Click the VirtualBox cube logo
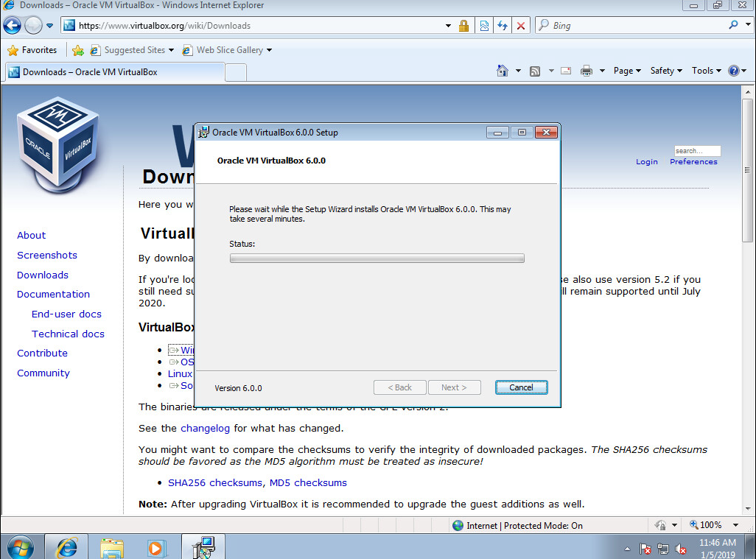This screenshot has width=756, height=559. click(x=58, y=144)
